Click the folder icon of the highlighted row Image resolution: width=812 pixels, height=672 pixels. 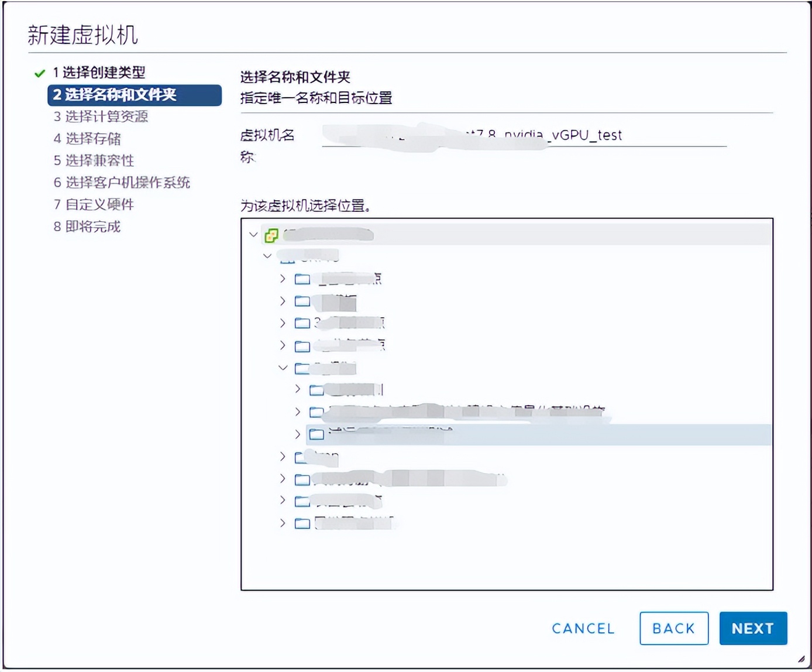[x=316, y=434]
